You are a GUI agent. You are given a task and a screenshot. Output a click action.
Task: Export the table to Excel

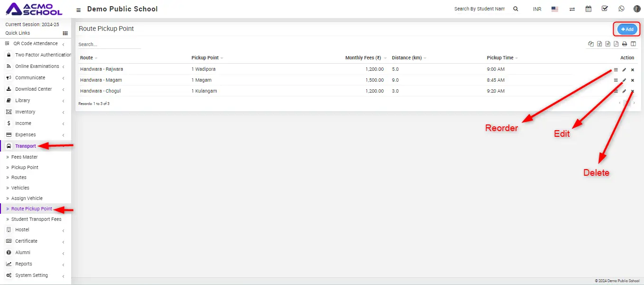click(x=599, y=44)
